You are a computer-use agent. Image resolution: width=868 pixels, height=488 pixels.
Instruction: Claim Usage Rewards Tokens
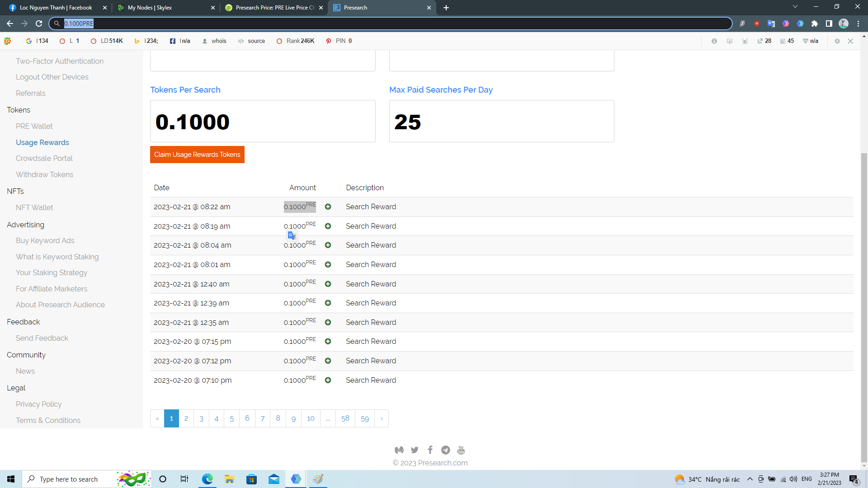197,155
